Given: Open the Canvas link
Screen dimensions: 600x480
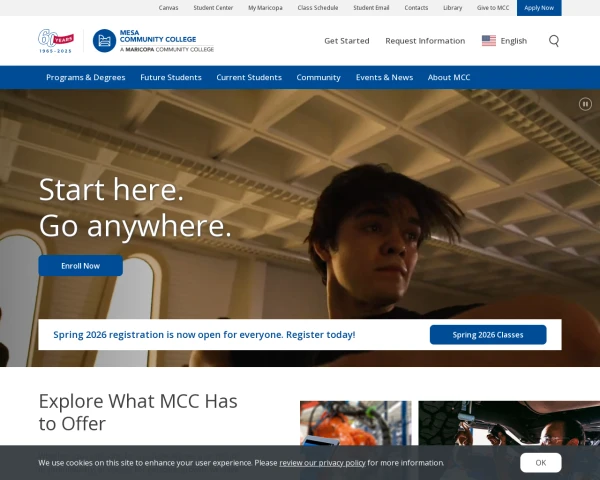Looking at the screenshot, I should (168, 8).
